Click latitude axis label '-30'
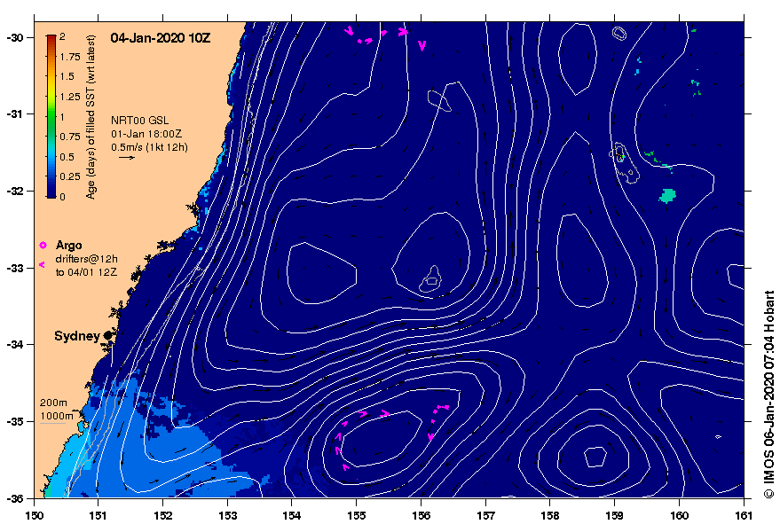 [x=14, y=38]
